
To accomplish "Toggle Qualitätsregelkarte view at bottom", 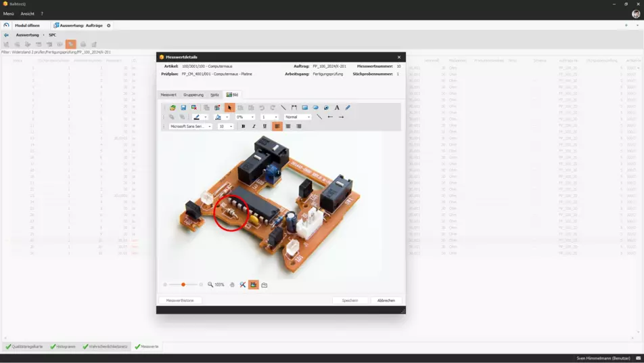I will (24, 347).
